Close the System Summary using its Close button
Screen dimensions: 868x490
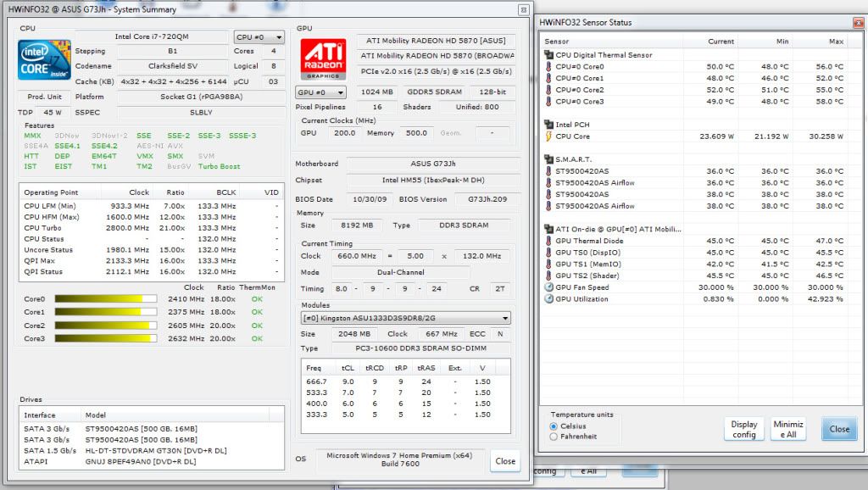point(505,461)
